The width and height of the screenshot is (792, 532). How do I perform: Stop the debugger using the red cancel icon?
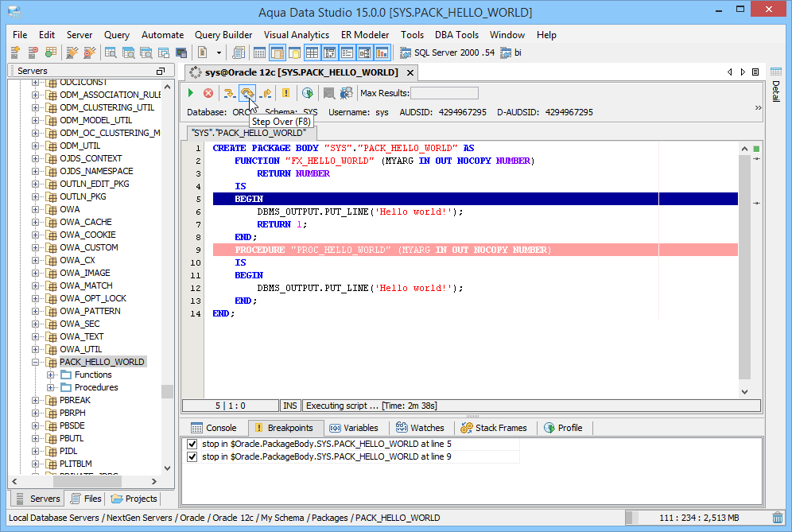coord(208,93)
